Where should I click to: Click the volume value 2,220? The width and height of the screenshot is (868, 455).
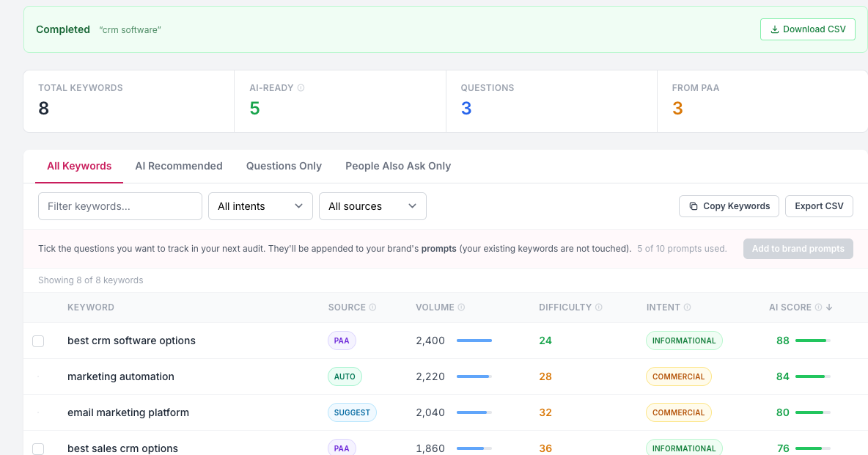430,376
